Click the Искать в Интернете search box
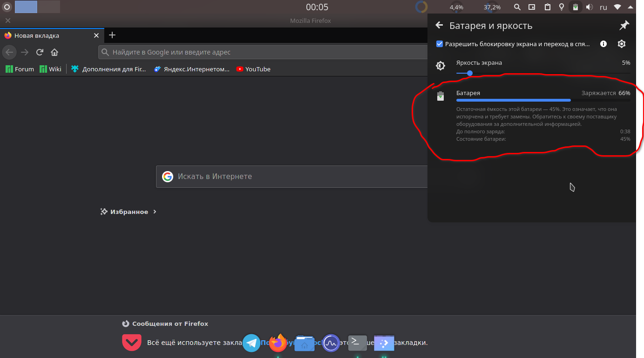The image size is (644, 358). click(292, 177)
